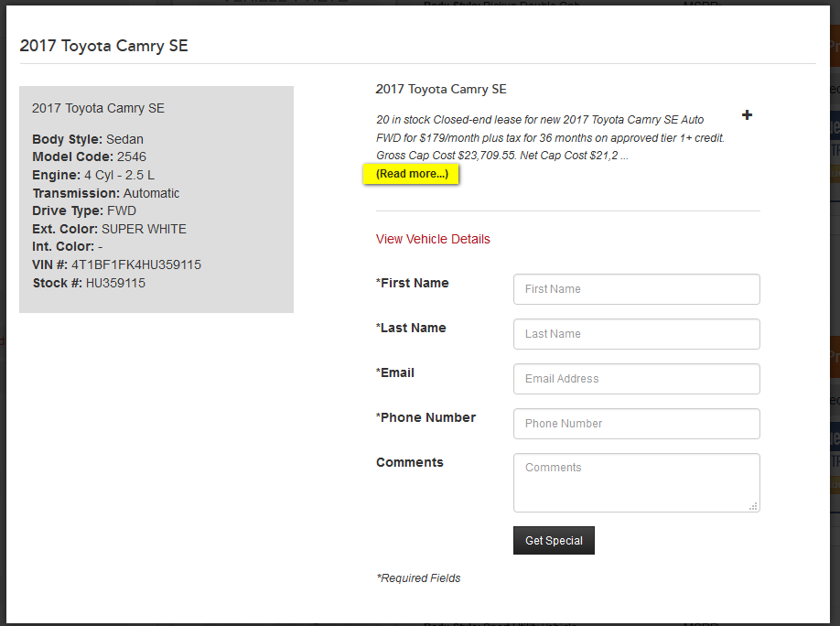Viewport: 840px width, 626px height.
Task: Select the Phone Number field
Action: click(x=637, y=424)
